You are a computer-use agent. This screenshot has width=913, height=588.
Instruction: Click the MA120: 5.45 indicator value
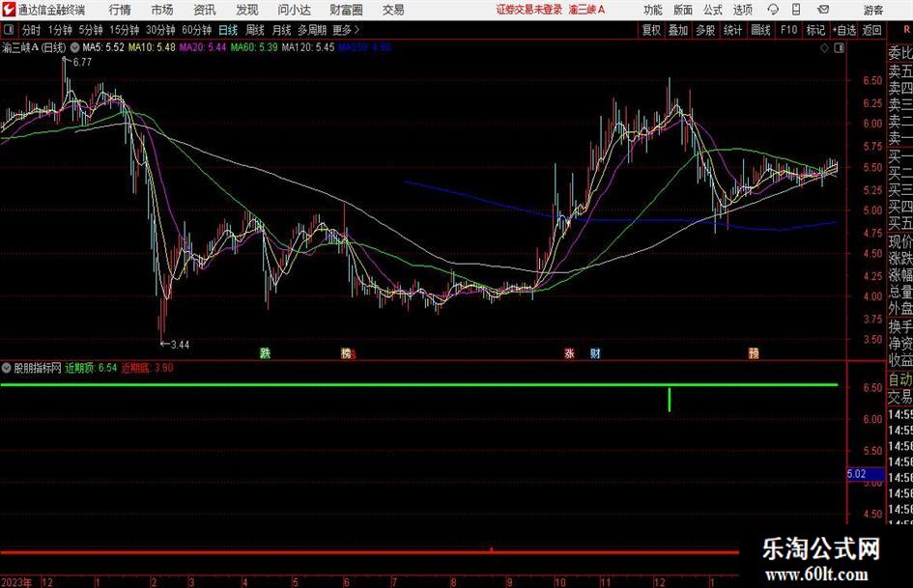point(308,47)
